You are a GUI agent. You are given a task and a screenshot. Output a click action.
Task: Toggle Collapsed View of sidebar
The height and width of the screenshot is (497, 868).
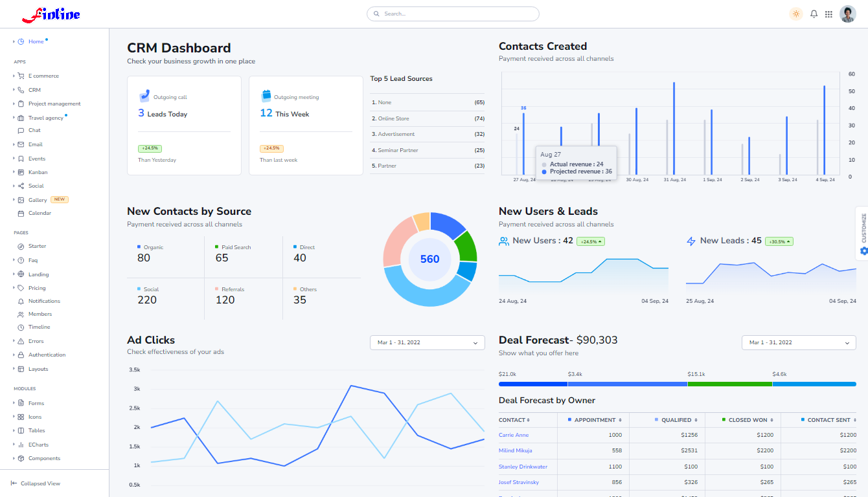tap(36, 483)
